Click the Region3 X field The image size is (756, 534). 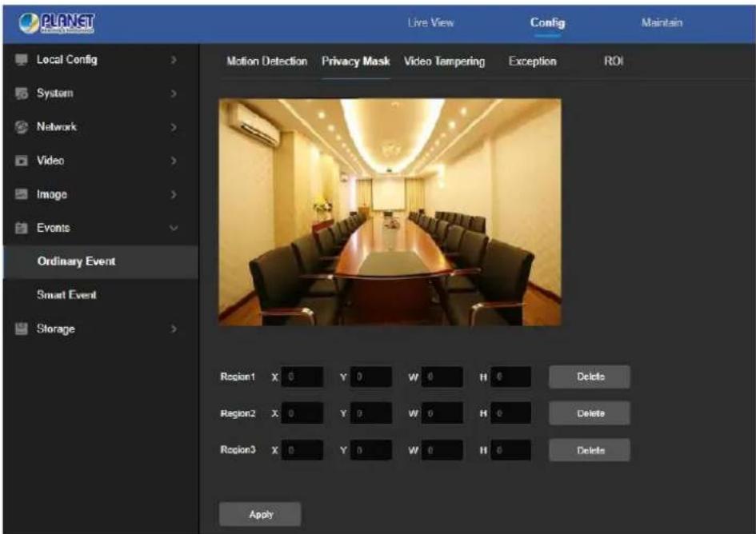pos(302,450)
